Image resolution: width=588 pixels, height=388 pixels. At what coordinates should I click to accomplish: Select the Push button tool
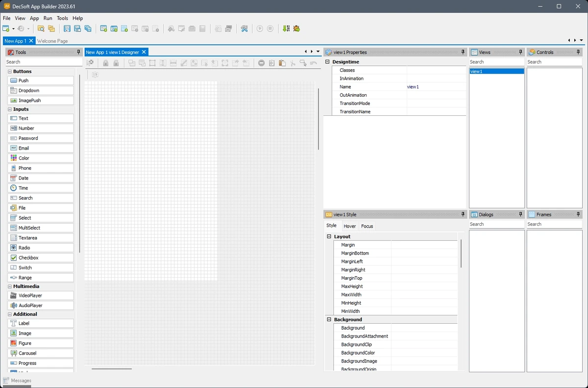(41, 80)
